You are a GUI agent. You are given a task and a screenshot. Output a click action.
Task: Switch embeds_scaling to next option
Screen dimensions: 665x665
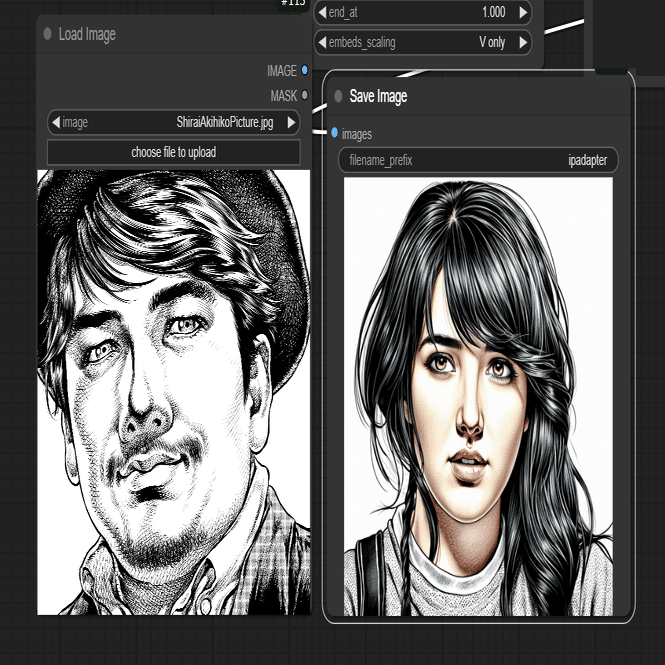click(x=523, y=42)
